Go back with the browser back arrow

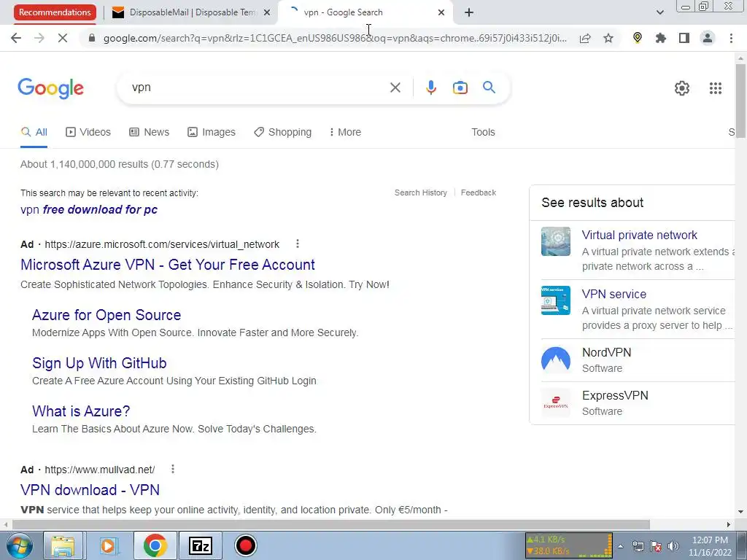[x=16, y=38]
